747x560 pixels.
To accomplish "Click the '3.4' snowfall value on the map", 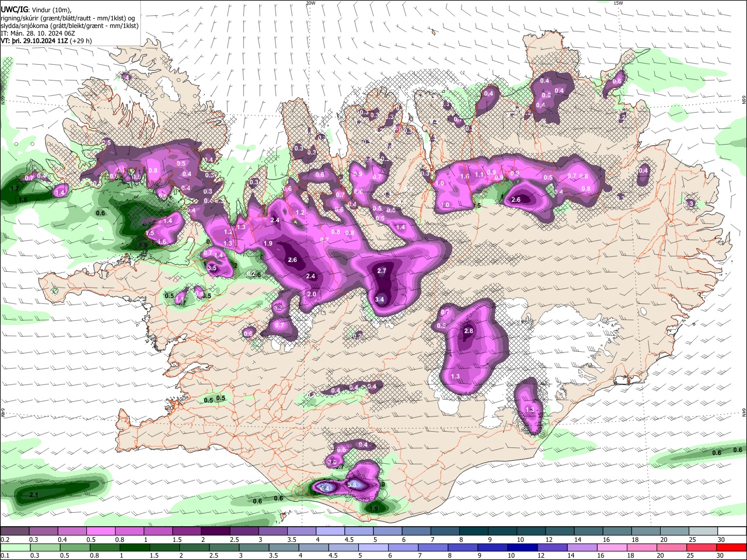I will [380, 299].
